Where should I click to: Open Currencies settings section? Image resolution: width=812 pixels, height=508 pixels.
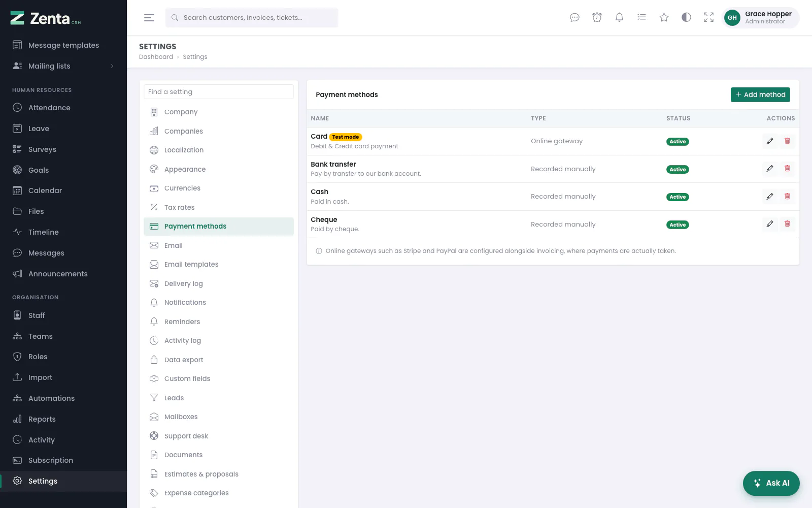(219, 188)
